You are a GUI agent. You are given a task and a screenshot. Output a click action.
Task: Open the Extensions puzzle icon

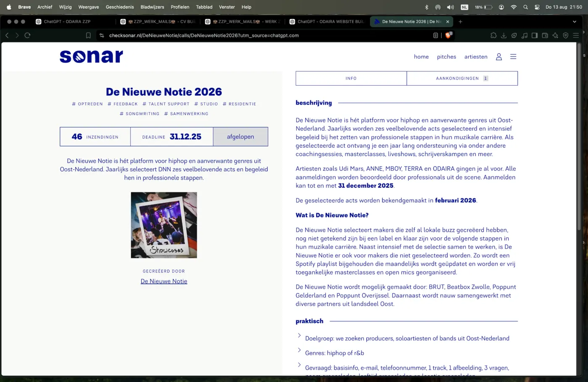[x=493, y=36]
